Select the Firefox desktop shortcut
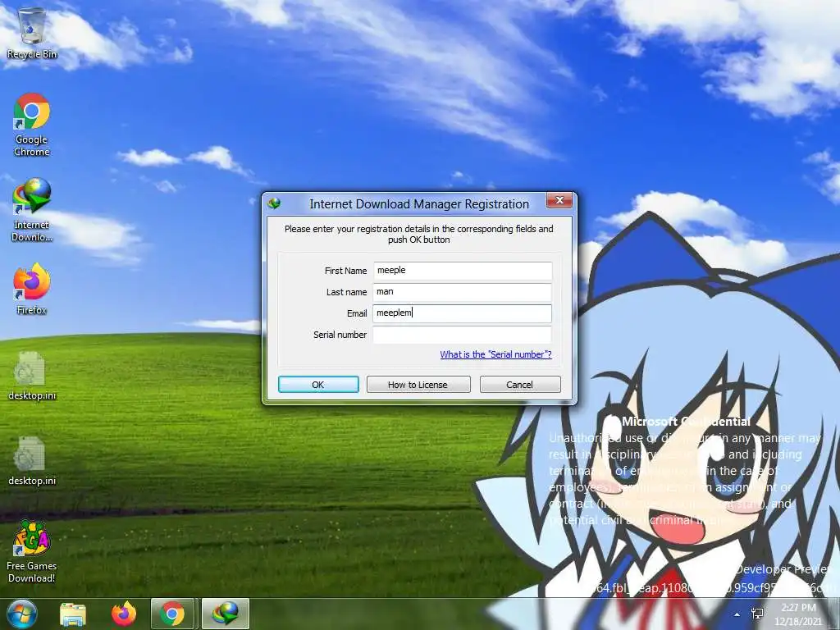840x630 pixels. [32, 289]
